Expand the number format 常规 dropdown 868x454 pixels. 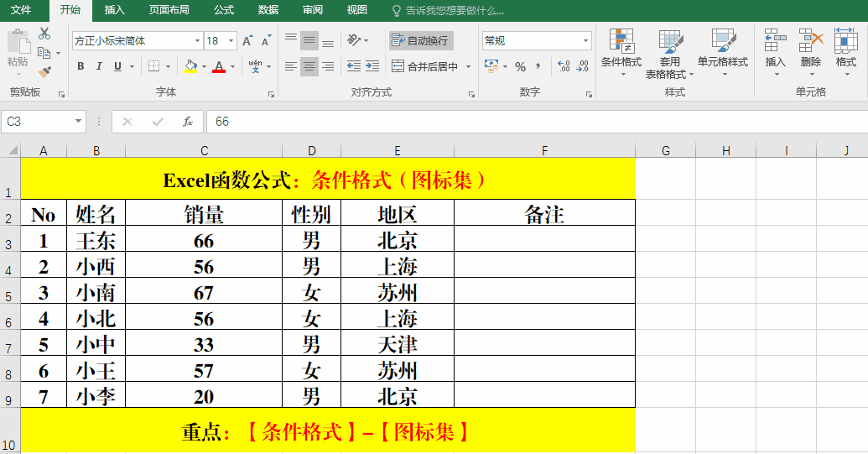585,40
